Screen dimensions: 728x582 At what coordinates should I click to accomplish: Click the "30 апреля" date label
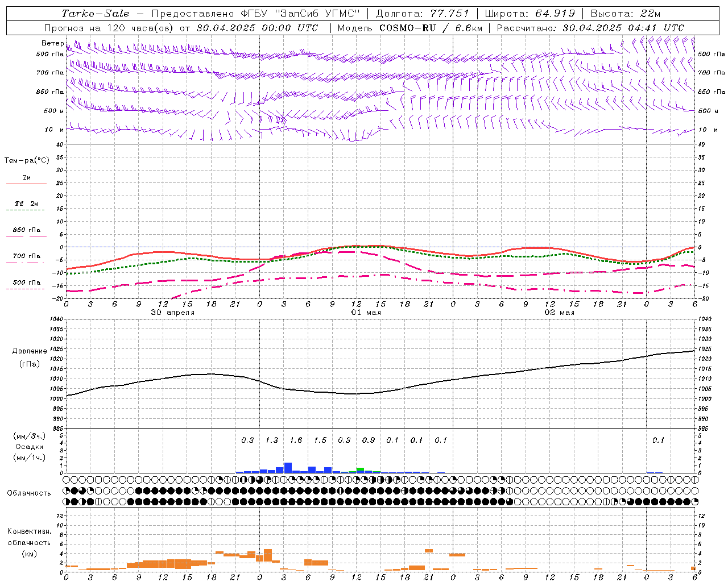(173, 313)
